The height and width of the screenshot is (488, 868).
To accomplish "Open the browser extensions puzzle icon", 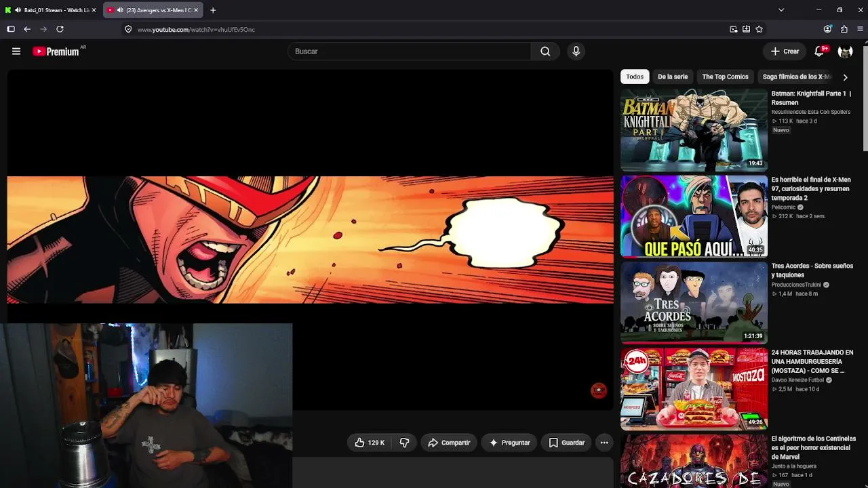I will click(844, 29).
